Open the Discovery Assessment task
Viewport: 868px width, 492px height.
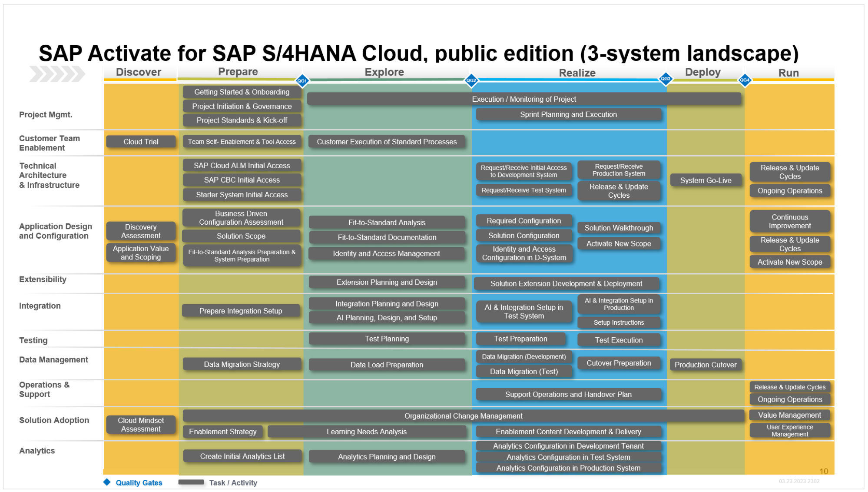coord(141,231)
